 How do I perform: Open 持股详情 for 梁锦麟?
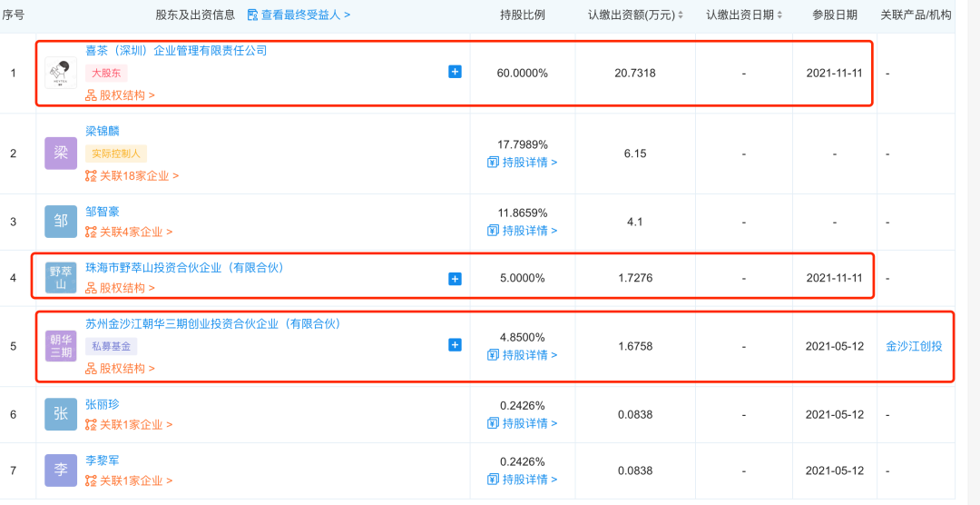pyautogui.click(x=523, y=163)
